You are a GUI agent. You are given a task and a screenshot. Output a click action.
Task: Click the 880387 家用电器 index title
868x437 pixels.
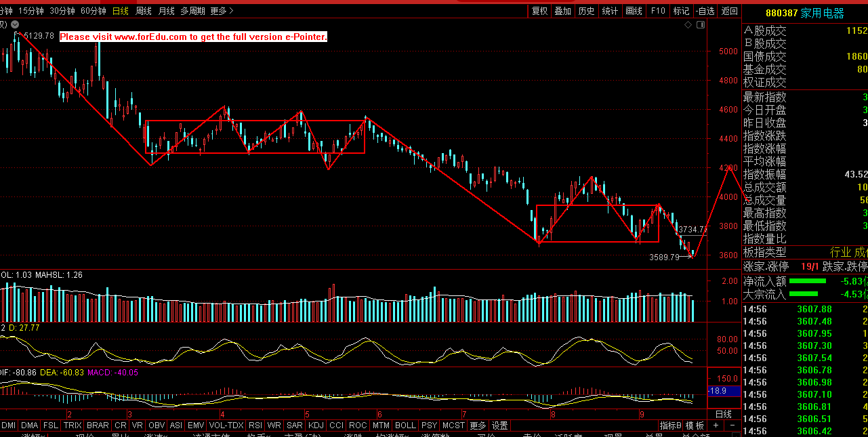coord(805,13)
